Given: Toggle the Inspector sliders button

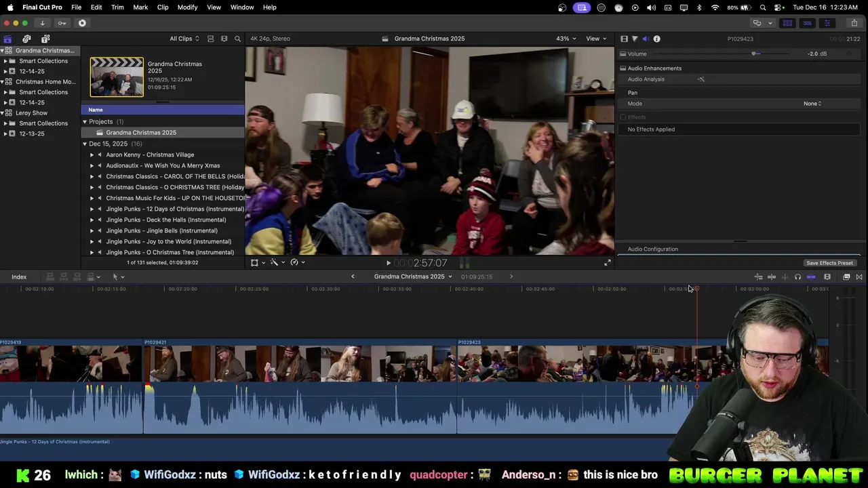Looking at the screenshot, I should click(827, 23).
